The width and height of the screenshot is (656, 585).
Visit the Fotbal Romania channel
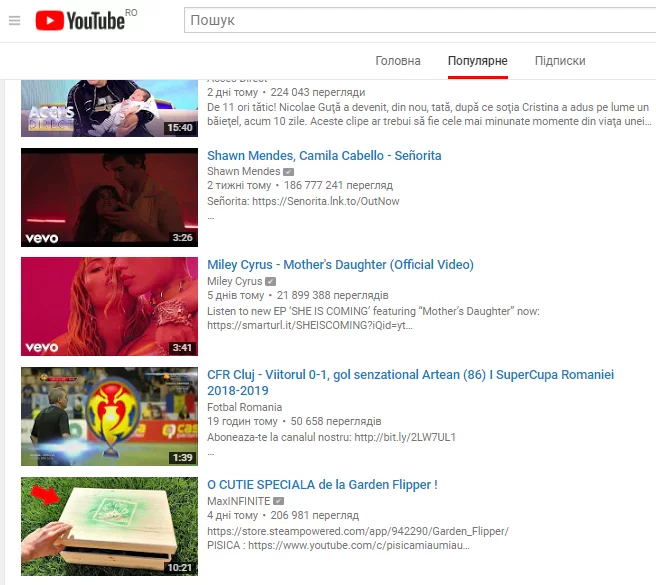click(x=245, y=407)
